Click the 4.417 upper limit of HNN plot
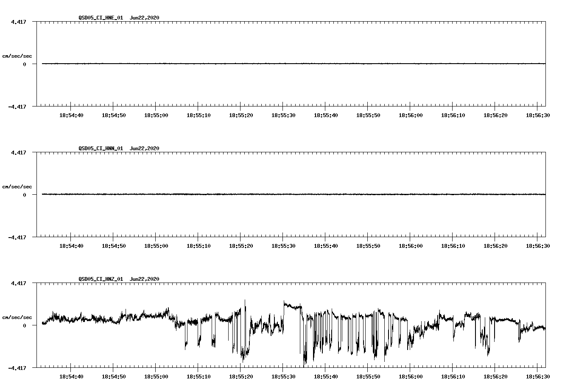576x392 pixels. (19, 152)
